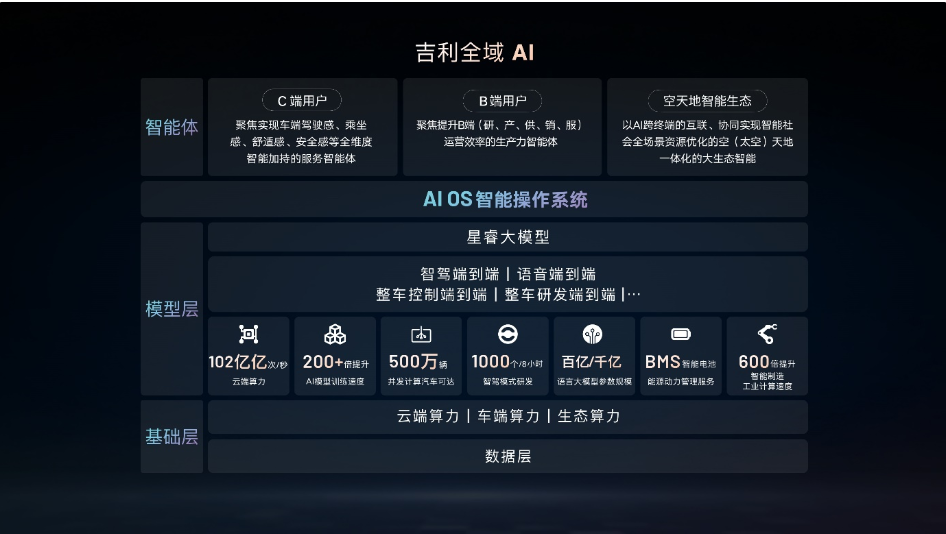Click the concurrent computing car icon above 500万

coord(422,334)
